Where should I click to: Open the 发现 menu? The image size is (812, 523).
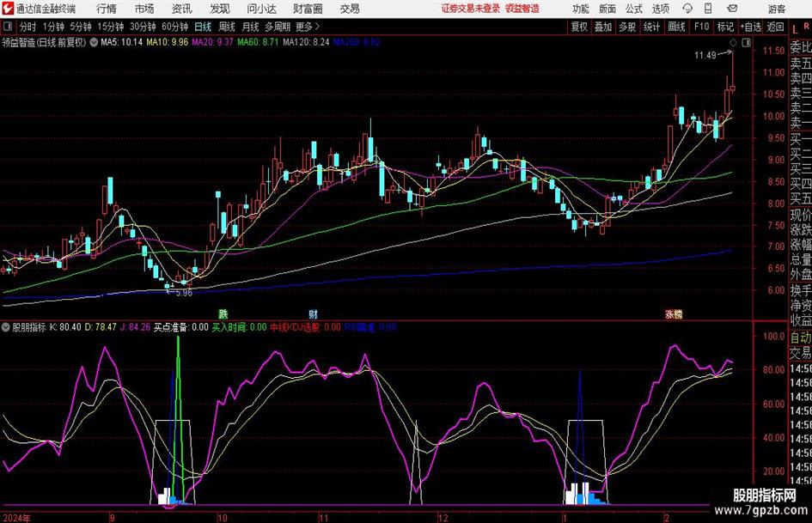[x=220, y=9]
